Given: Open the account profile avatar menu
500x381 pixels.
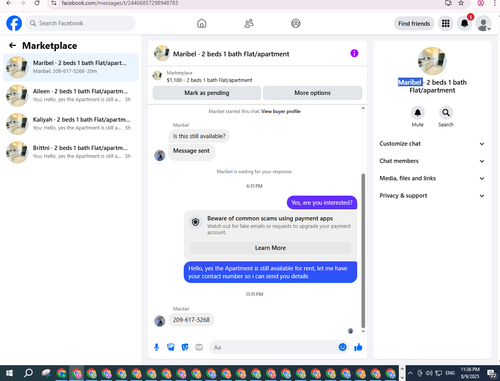Looking at the screenshot, I should click(x=483, y=24).
